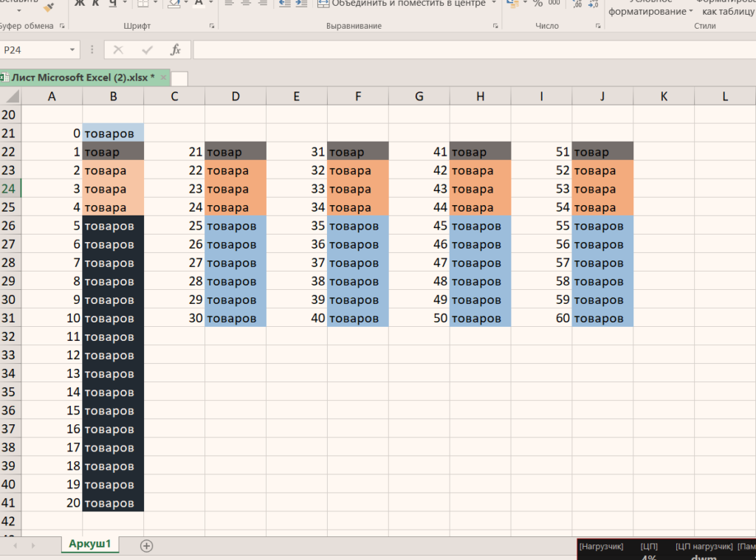This screenshot has height=560, width=756.
Task: Open the Шрифт group dialog launcher
Action: click(x=212, y=26)
